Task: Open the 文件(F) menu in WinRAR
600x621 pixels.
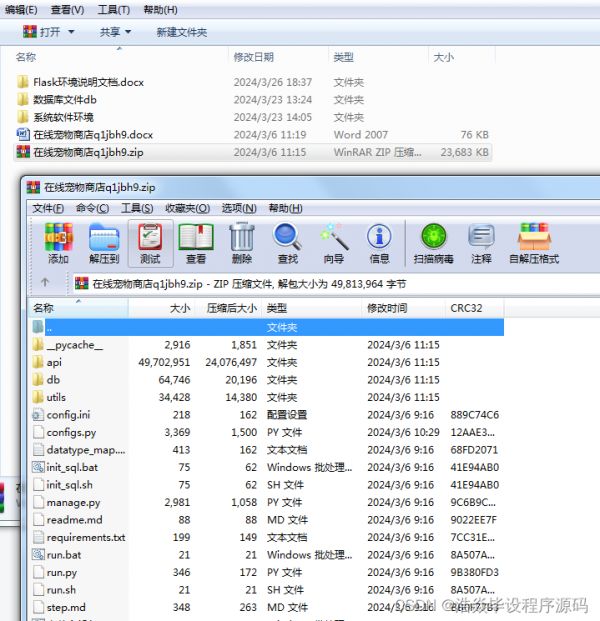Action: coord(48,208)
